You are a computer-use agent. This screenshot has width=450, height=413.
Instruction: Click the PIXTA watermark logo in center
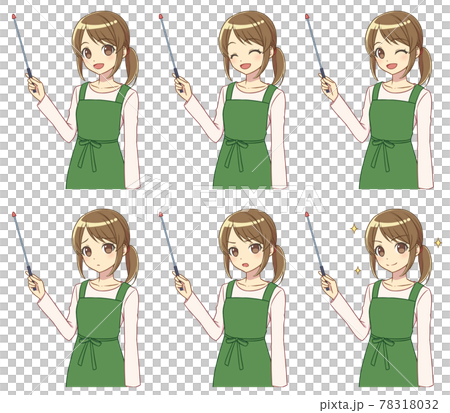(x=224, y=197)
